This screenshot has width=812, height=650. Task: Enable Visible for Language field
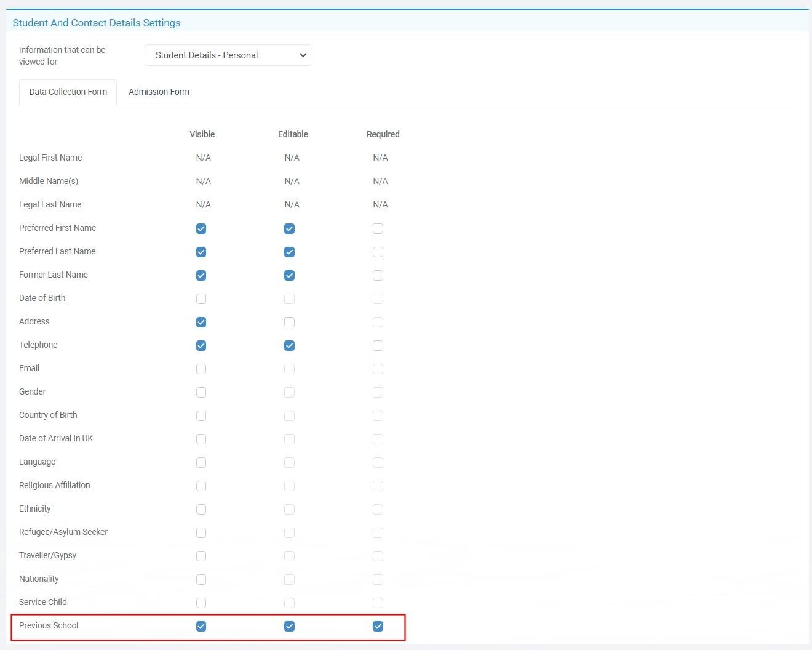201,462
